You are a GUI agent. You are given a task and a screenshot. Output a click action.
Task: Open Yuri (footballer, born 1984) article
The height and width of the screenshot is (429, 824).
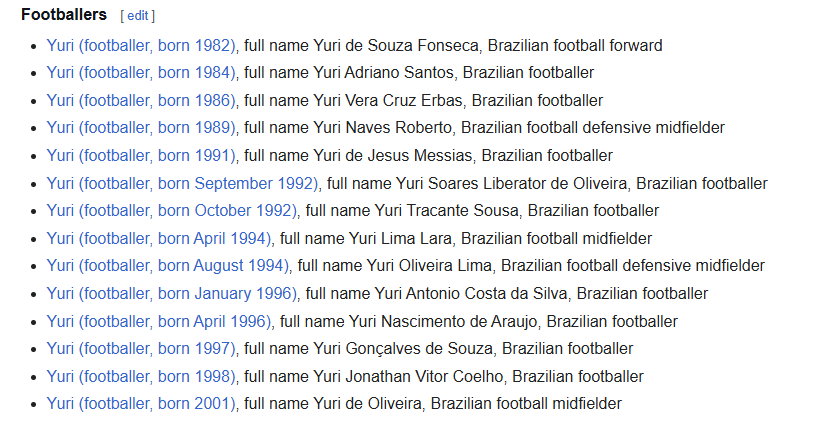(x=141, y=72)
